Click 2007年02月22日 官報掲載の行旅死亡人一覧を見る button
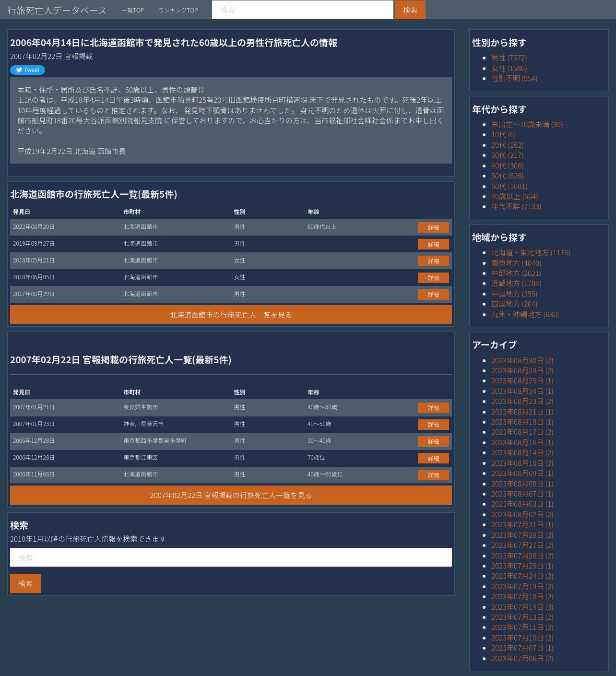This screenshot has width=616, height=676. pyautogui.click(x=231, y=495)
